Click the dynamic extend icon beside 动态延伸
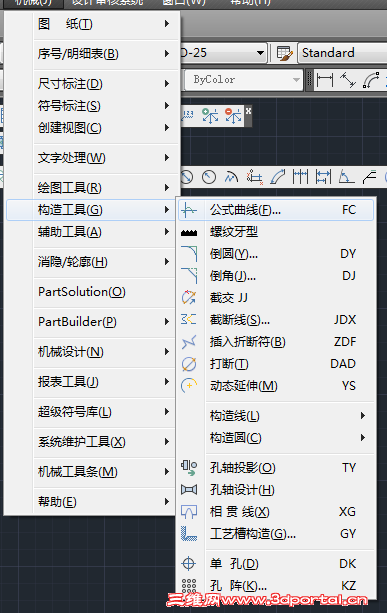The width and height of the screenshot is (387, 613). pos(189,385)
